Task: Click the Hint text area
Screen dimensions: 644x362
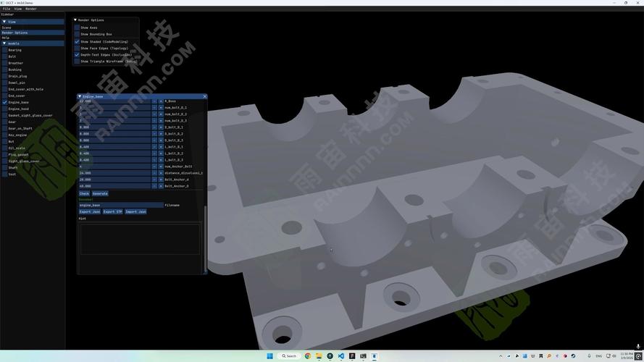Action: 140,239
